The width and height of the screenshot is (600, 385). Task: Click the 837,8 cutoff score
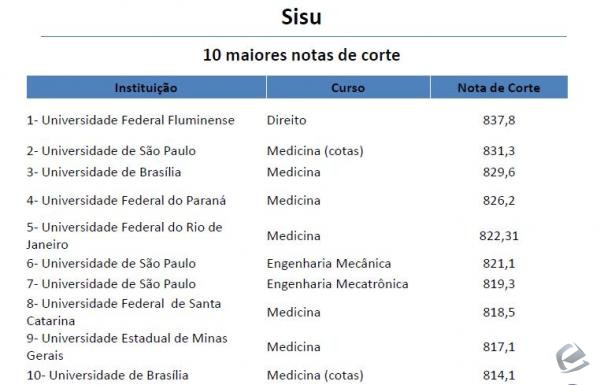[x=499, y=120]
